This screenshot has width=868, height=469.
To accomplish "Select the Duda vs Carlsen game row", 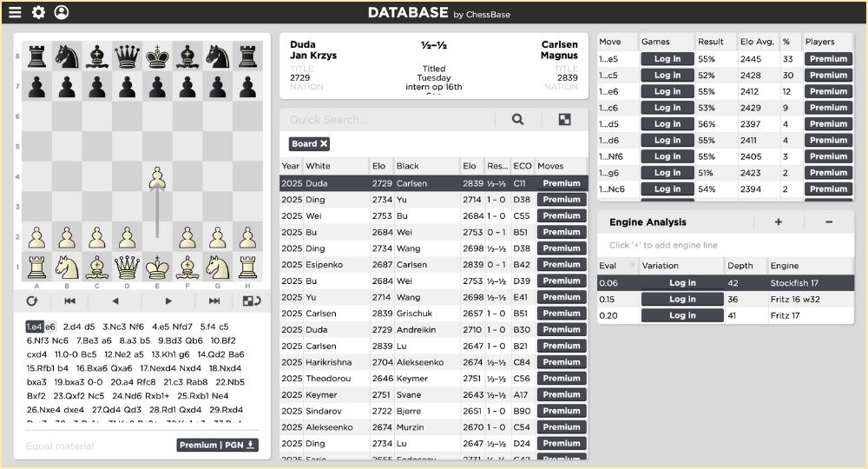I will click(x=433, y=183).
